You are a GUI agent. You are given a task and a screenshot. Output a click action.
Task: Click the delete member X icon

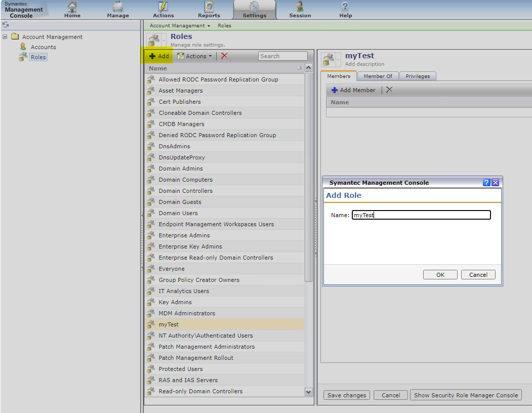389,90
